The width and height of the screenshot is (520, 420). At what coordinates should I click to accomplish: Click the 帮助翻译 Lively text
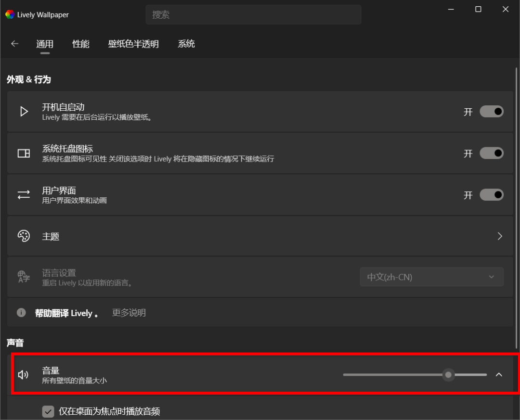[x=66, y=313]
